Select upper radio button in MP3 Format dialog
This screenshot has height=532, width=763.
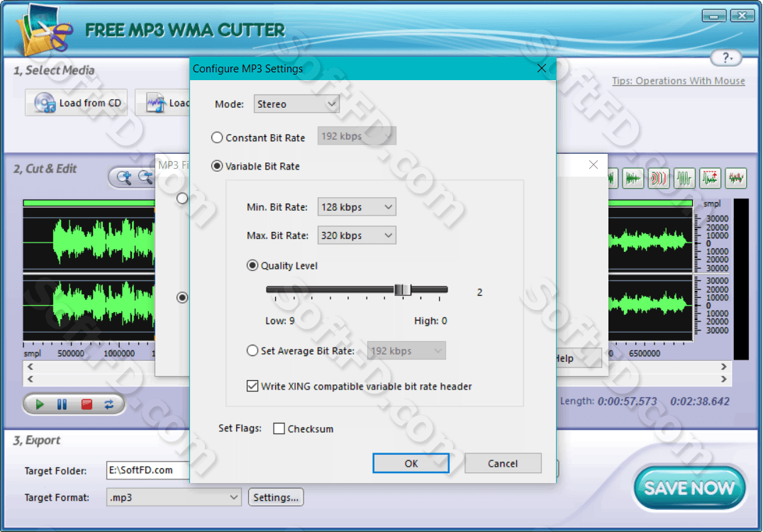(182, 199)
